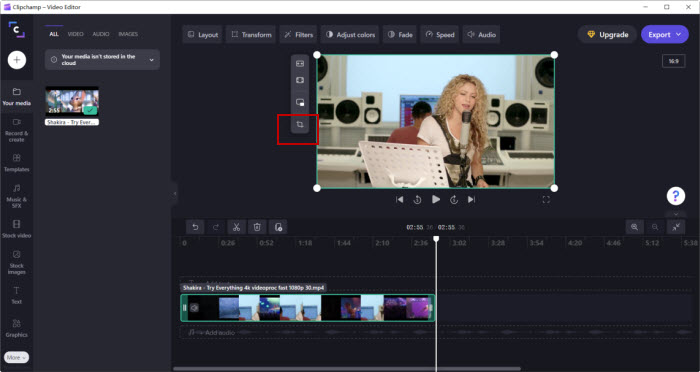
Task: Open the Export dropdown
Action: [665, 34]
